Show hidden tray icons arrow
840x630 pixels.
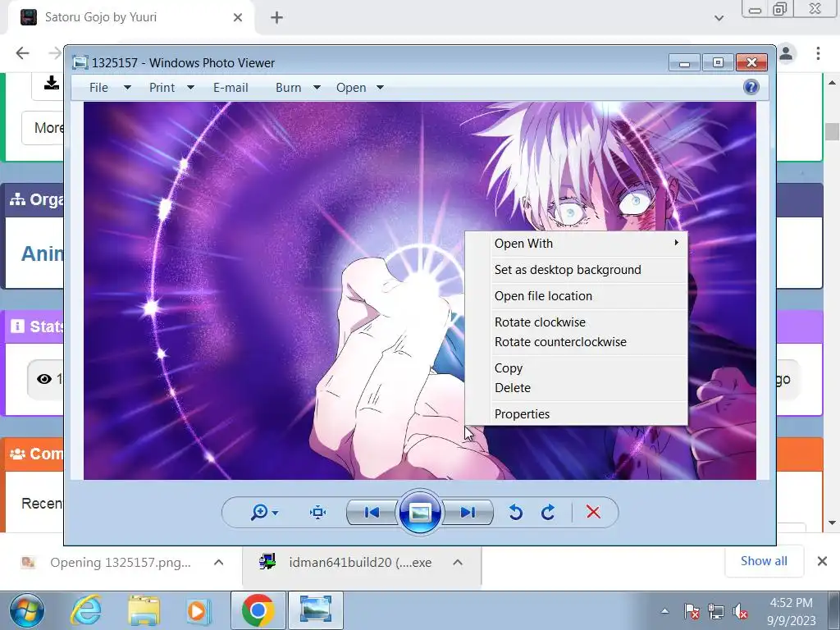click(x=664, y=610)
